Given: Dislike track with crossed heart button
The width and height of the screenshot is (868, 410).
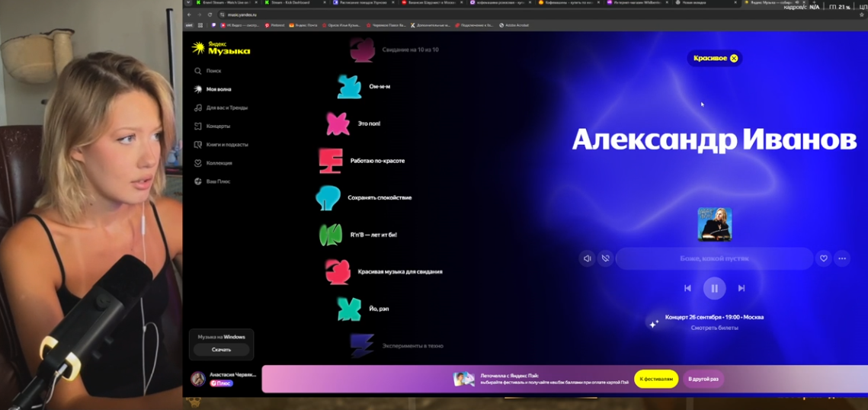Looking at the screenshot, I should pyautogui.click(x=606, y=258).
